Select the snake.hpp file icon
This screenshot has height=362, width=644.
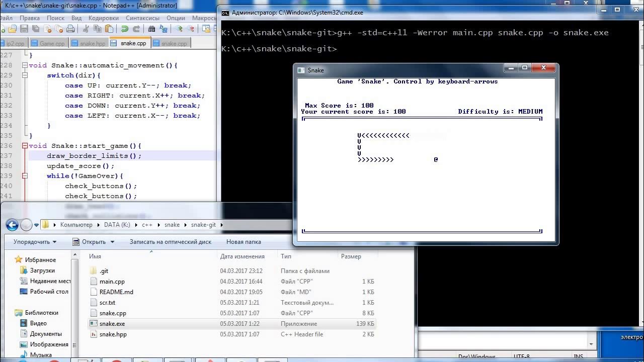(93, 334)
